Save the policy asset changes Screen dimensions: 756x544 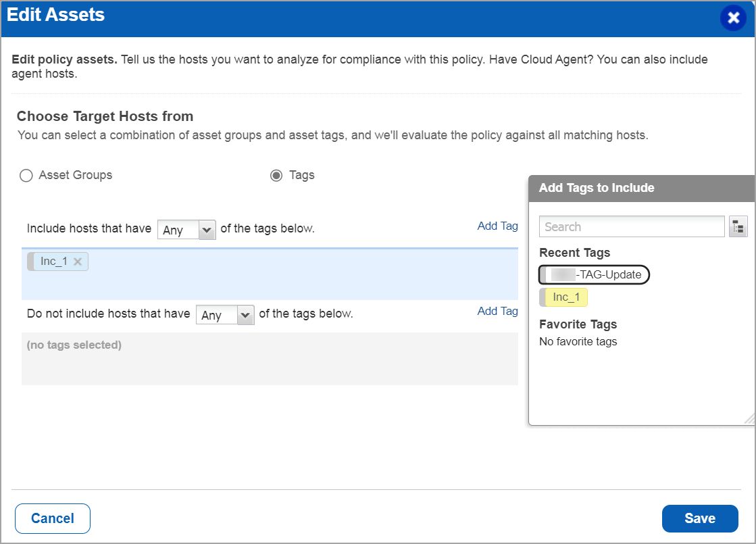(x=699, y=518)
